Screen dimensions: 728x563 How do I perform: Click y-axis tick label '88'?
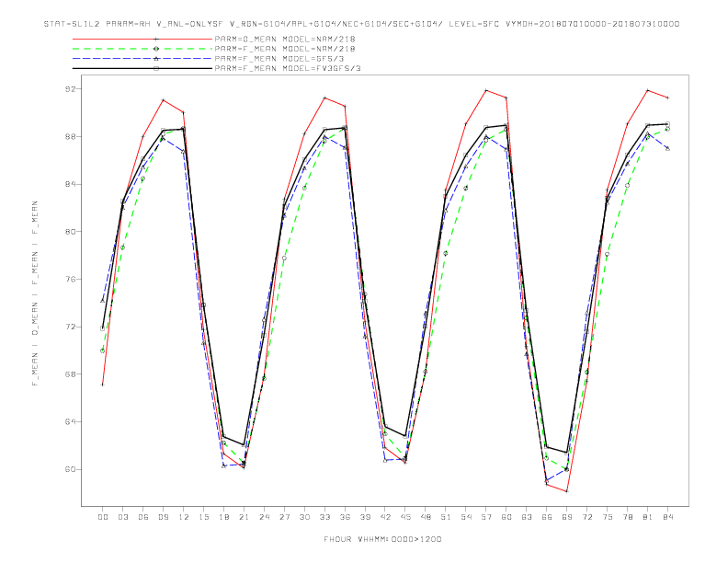pos(71,136)
